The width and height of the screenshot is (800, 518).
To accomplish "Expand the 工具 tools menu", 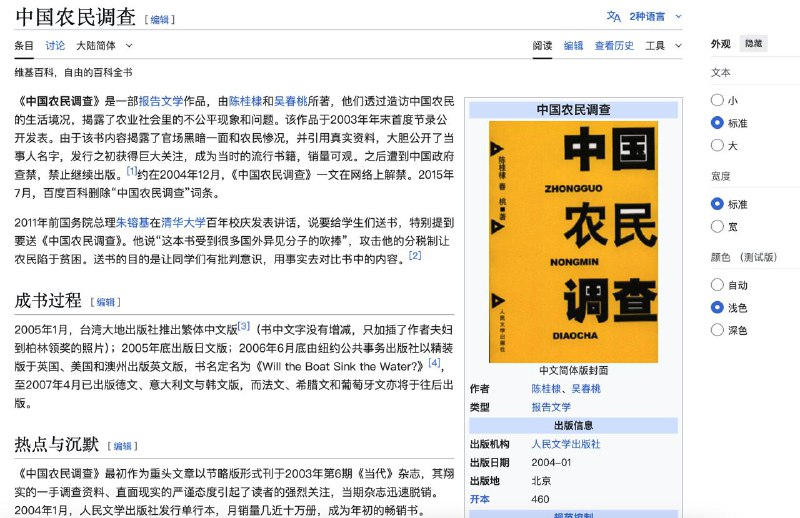I will 663,46.
